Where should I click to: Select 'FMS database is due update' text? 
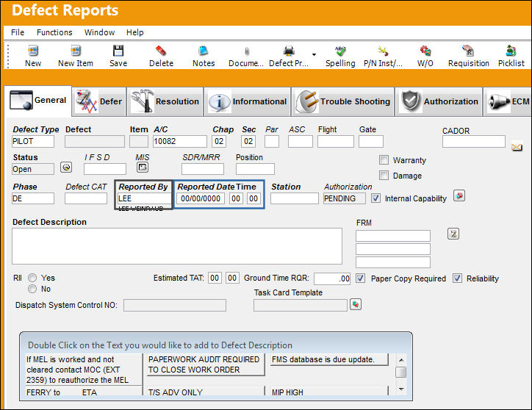coord(329,359)
